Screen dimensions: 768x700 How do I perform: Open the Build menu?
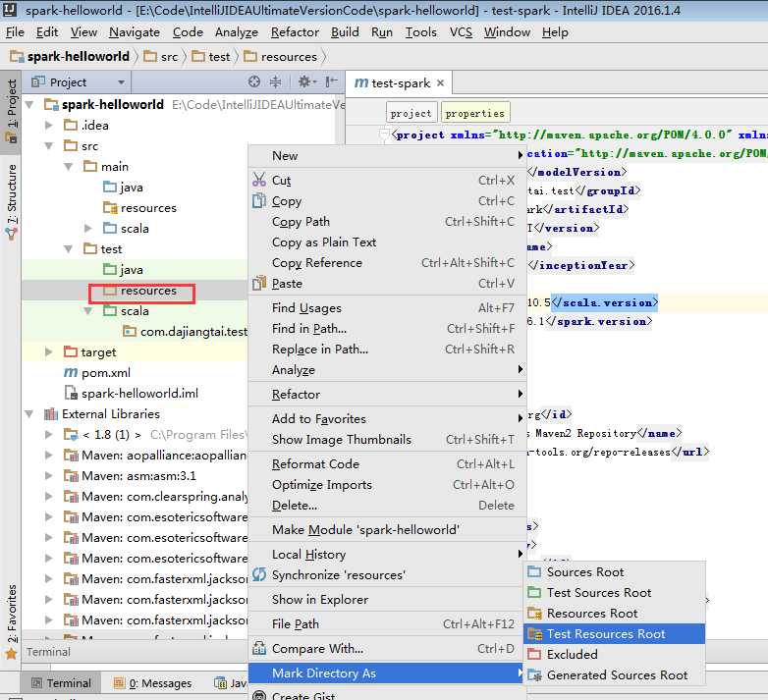click(345, 32)
